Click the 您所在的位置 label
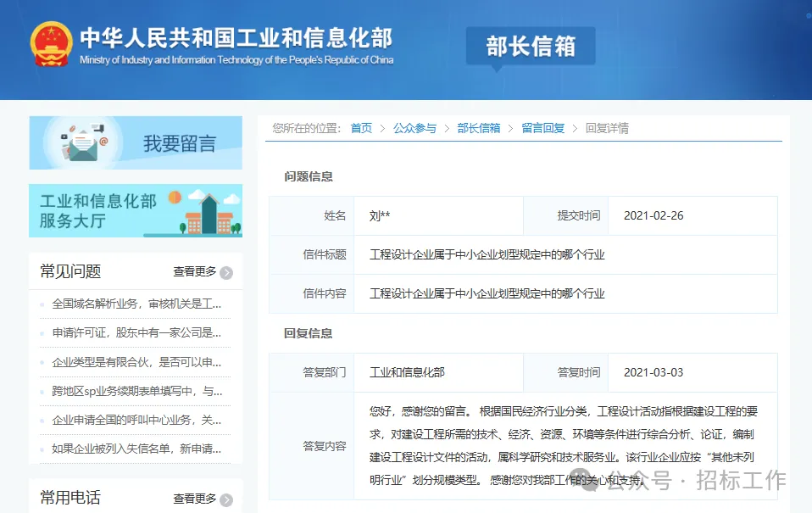This screenshot has height=513, width=812. click(x=307, y=128)
